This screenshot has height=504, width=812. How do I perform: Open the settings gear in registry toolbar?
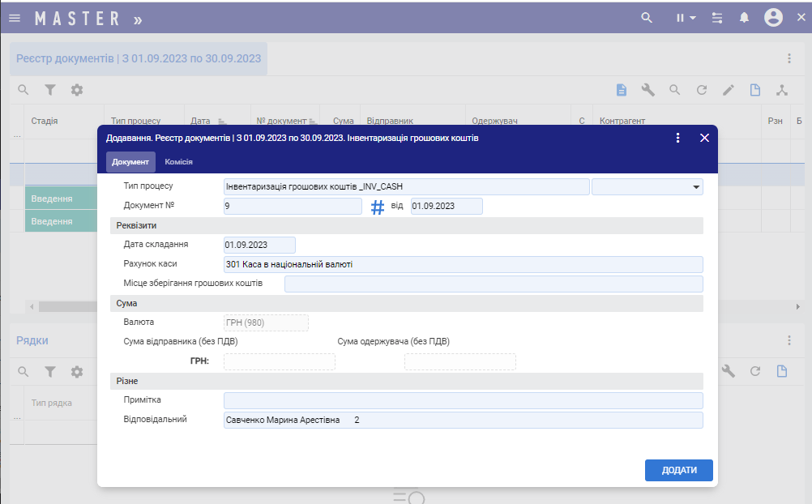point(77,90)
